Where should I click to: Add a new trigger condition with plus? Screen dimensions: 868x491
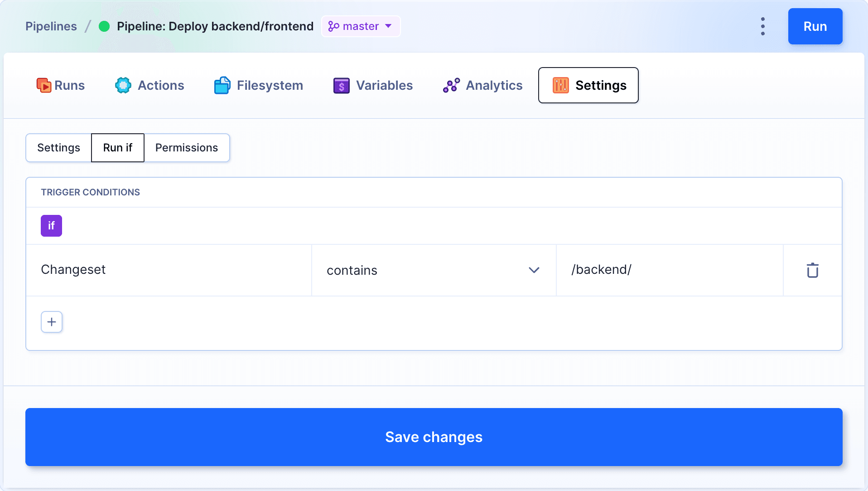(x=52, y=322)
